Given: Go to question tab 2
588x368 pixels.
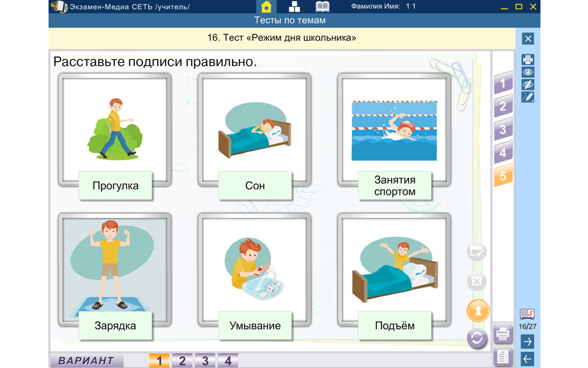Looking at the screenshot, I should pyautogui.click(x=503, y=106).
